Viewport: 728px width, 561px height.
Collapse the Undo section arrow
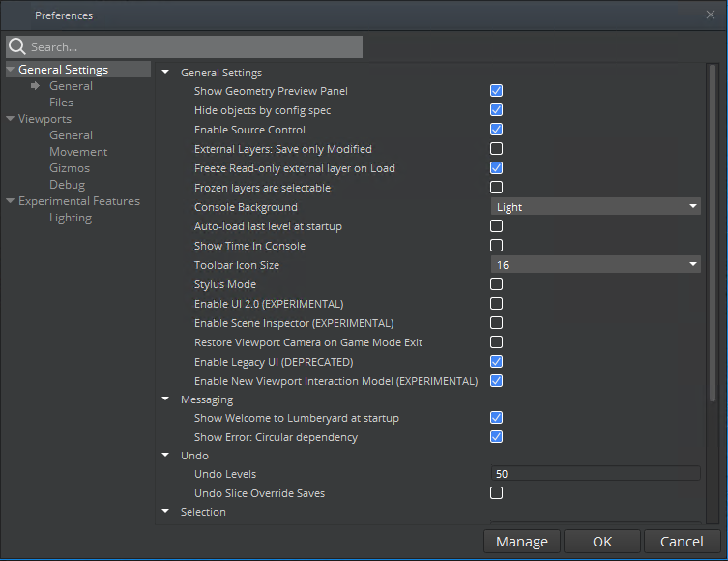pos(165,456)
